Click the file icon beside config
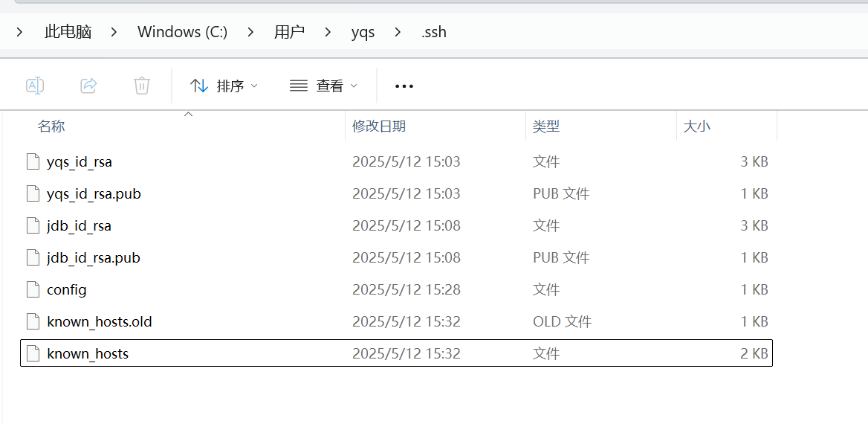The image size is (868, 424). tap(32, 289)
